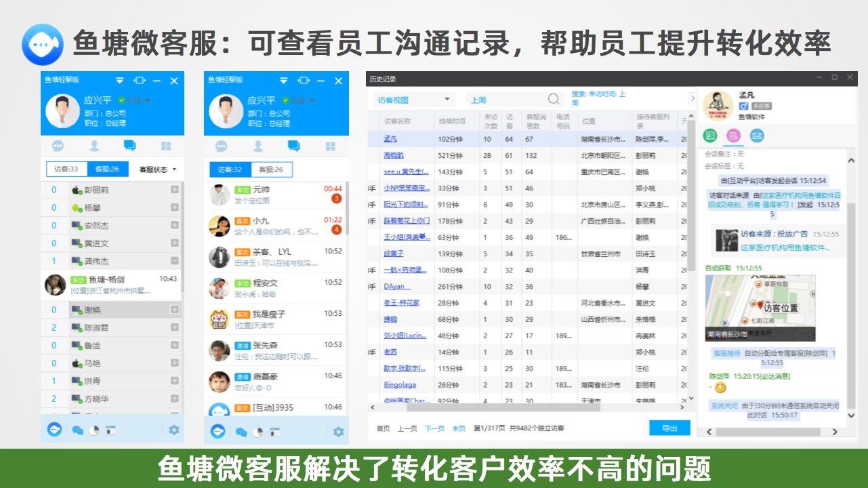This screenshot has height=488, width=868.
Task: Collapse agent 龚伟杰 with the minus icon
Action: tap(175, 260)
